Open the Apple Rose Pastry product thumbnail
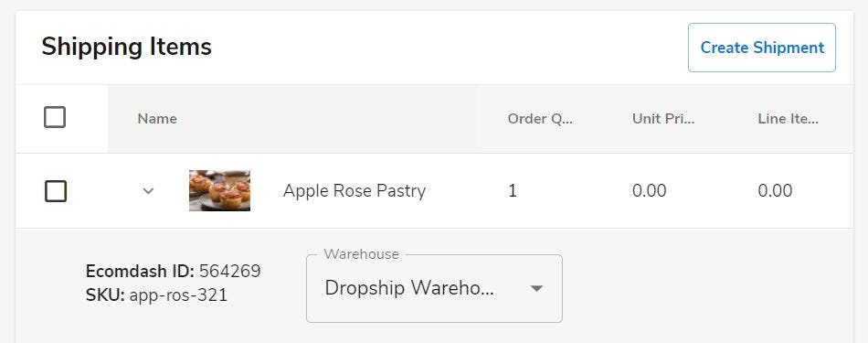Viewport: 868px width, 343px height. tap(220, 190)
